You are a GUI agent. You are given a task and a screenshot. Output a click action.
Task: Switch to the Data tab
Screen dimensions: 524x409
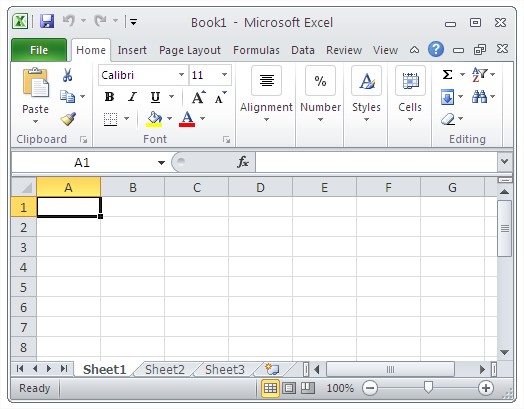pos(303,50)
